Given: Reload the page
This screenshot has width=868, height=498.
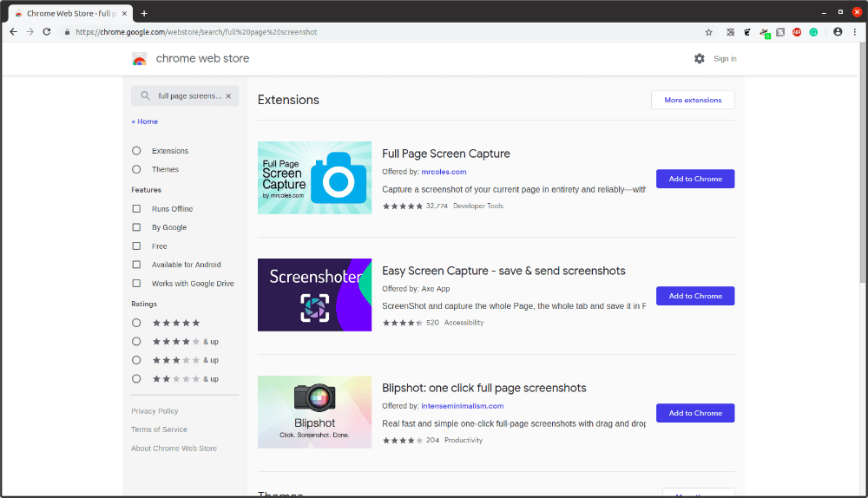Looking at the screenshot, I should tap(46, 32).
